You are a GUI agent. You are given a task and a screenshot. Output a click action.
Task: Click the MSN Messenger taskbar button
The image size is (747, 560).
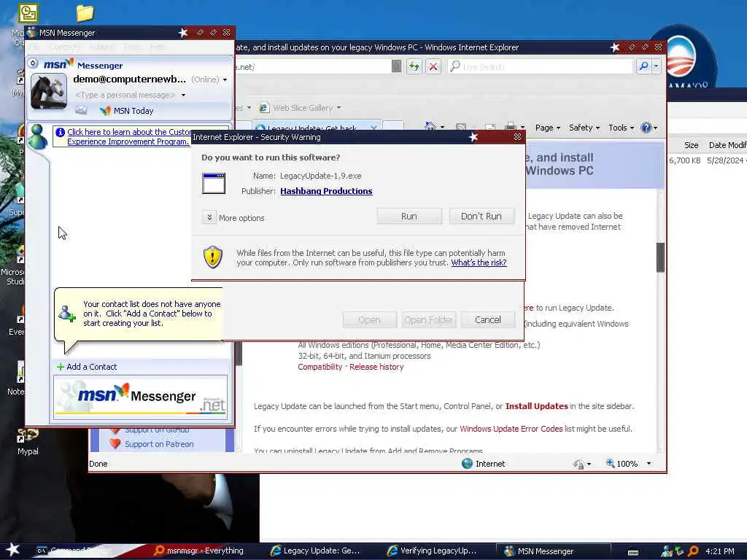(x=554, y=551)
